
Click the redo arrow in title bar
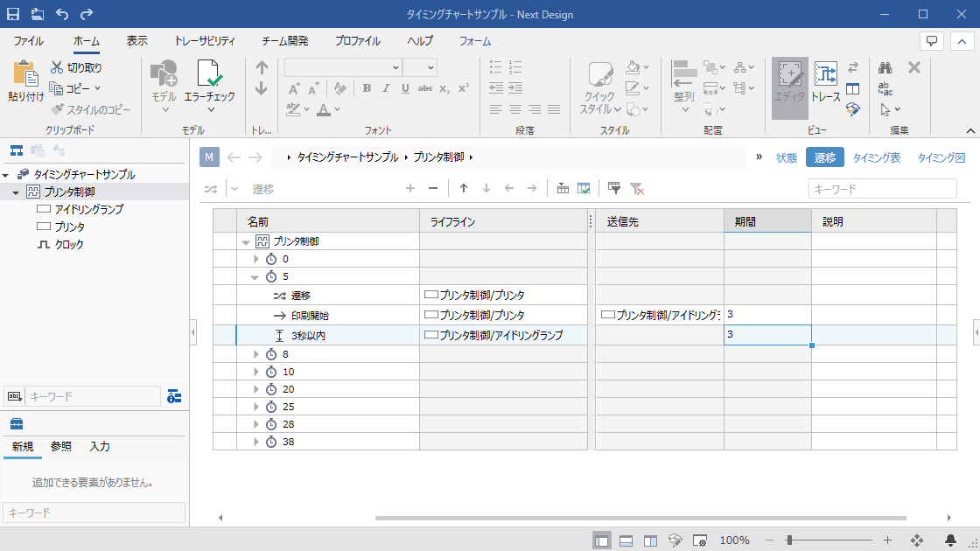click(x=87, y=14)
